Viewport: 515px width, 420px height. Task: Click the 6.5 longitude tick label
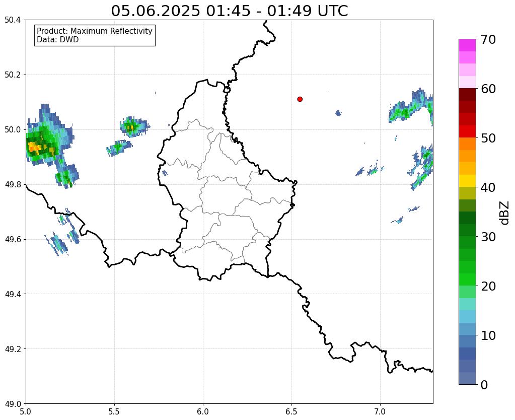[x=291, y=412]
